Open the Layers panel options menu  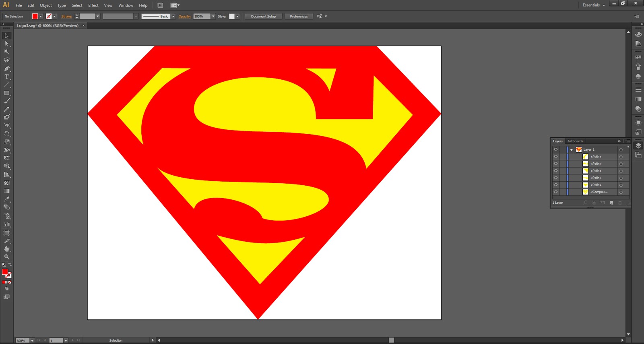(627, 141)
